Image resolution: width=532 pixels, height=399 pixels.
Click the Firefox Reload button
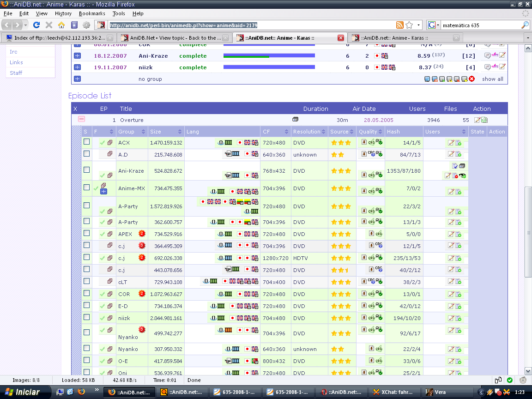coord(36,25)
